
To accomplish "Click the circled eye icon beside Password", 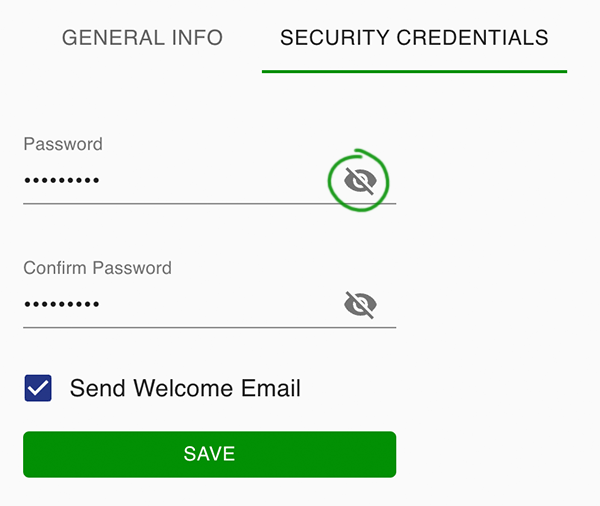I will click(360, 181).
